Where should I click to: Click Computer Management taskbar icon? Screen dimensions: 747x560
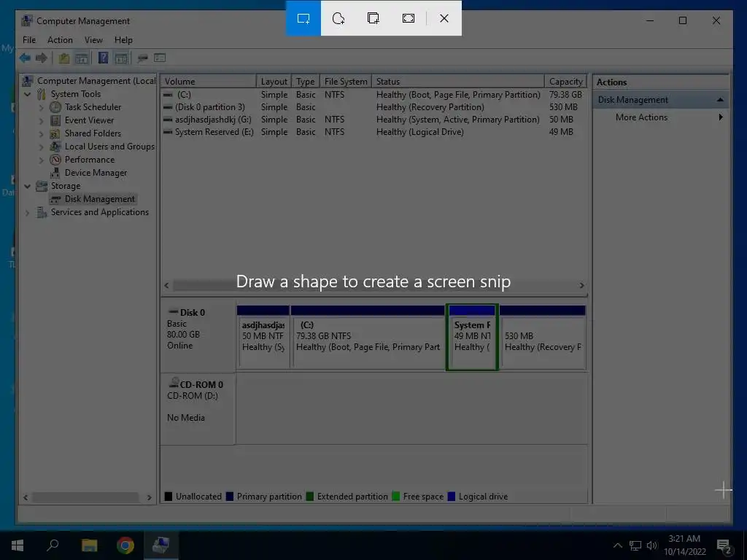[x=160, y=545]
